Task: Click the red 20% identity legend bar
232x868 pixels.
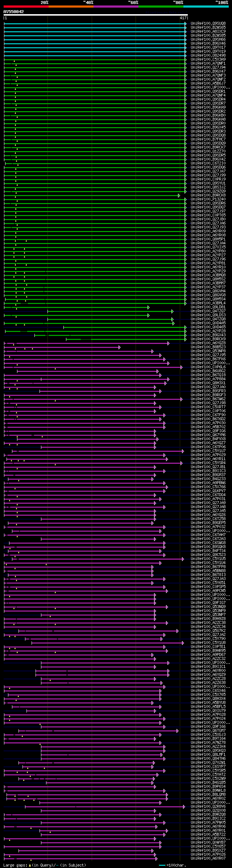Action: (26, 6)
